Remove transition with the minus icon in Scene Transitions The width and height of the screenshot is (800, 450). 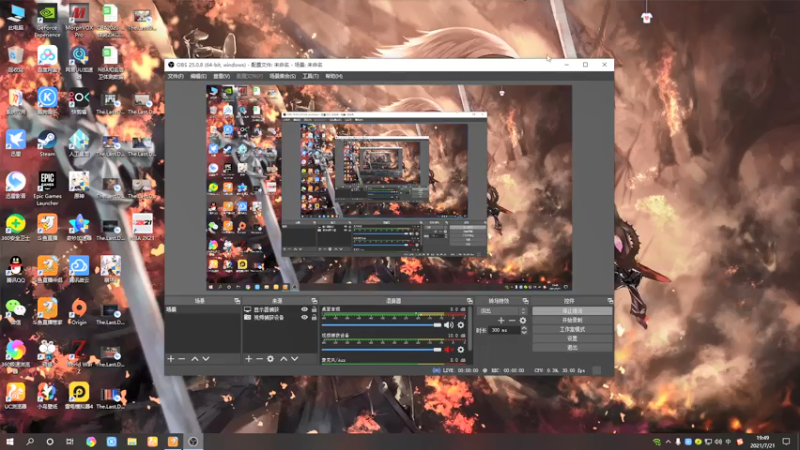pos(512,320)
